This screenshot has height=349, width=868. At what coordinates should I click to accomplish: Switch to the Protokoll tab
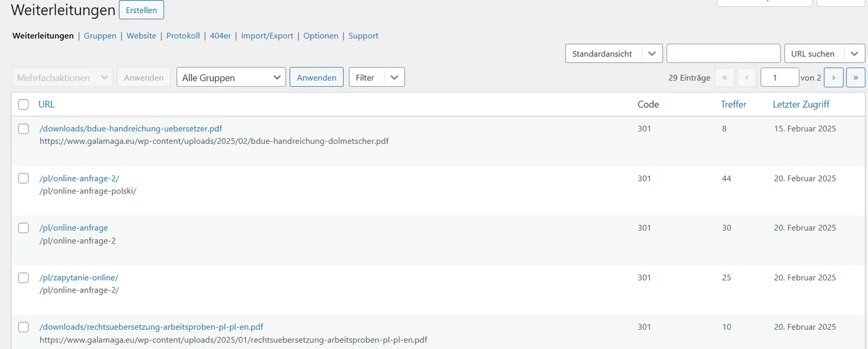click(183, 36)
